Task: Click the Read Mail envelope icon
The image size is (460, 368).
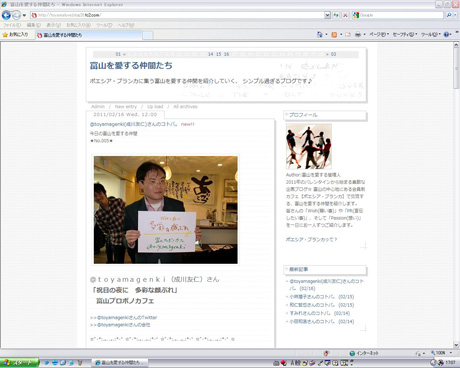Action: [348, 34]
